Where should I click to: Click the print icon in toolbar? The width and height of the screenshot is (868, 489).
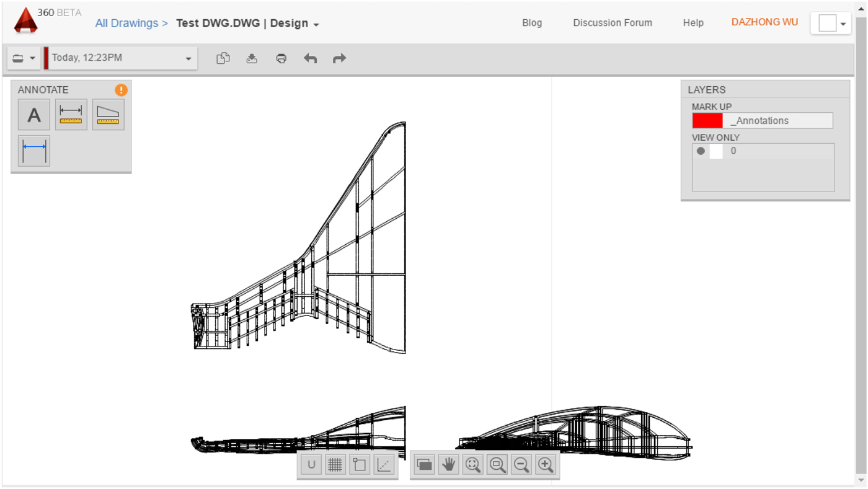(x=281, y=58)
